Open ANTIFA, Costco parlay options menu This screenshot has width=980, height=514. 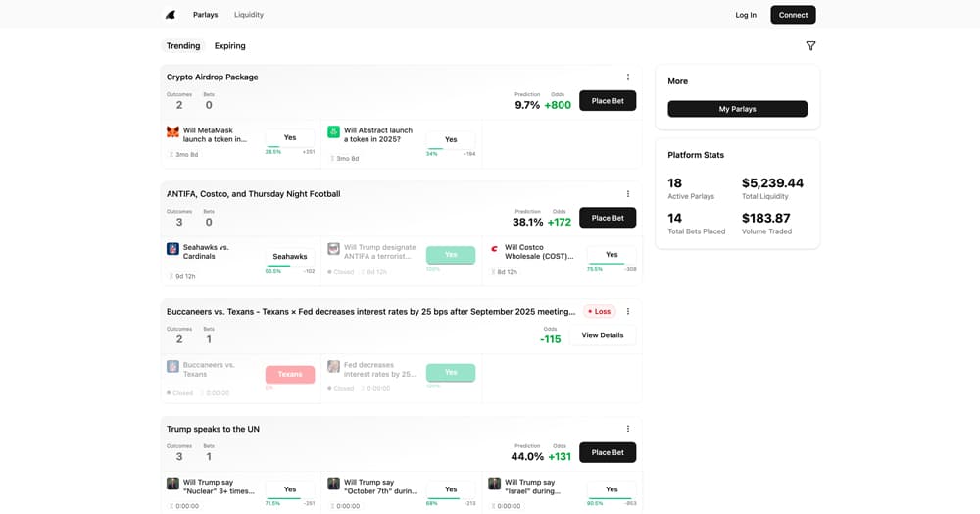[628, 194]
